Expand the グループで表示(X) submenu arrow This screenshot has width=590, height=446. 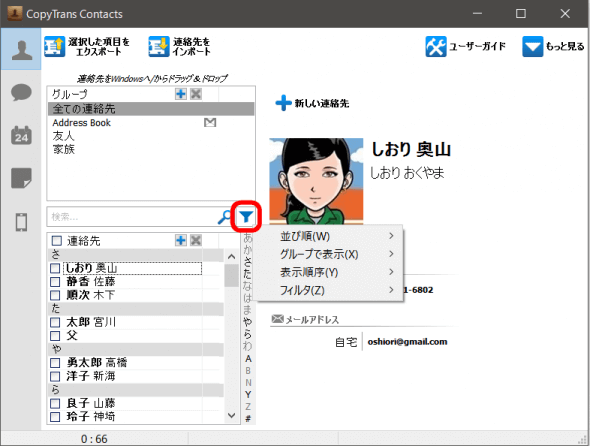pos(391,254)
